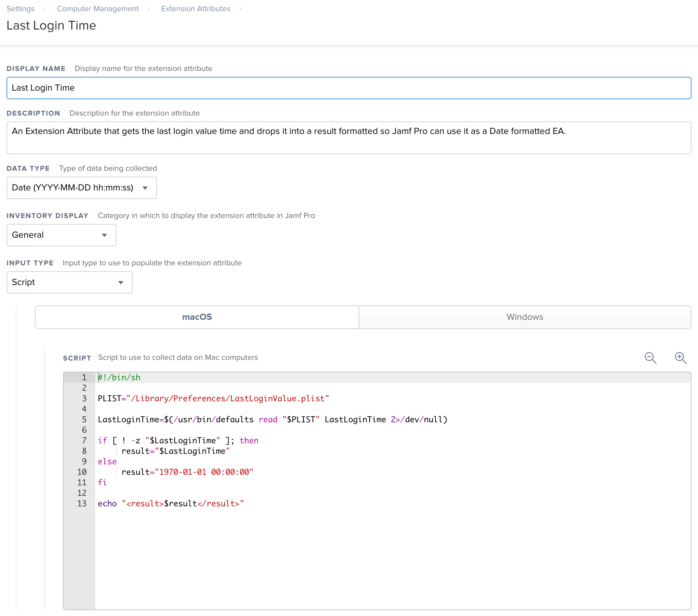698x616 pixels.
Task: Click inside the Description text area
Action: 348,138
